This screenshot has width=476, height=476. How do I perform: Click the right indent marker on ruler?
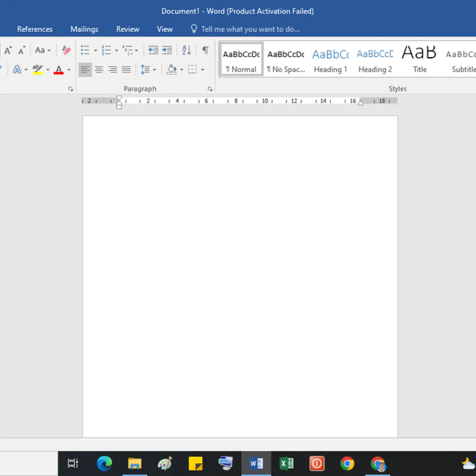361,103
